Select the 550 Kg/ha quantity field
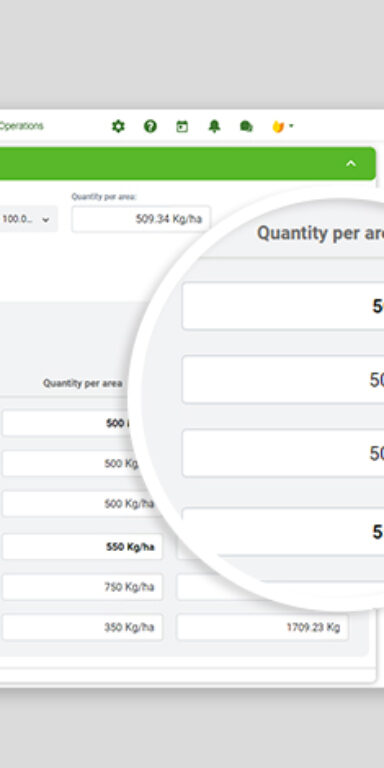 [82, 547]
